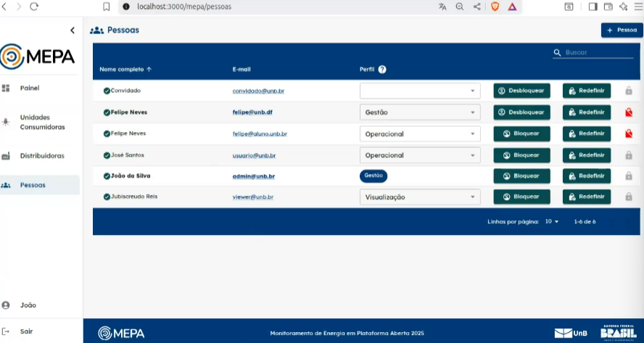Screen dimensions: 644x343
Task: Open email link felipe@aluno.unb.br
Action: (x=260, y=134)
